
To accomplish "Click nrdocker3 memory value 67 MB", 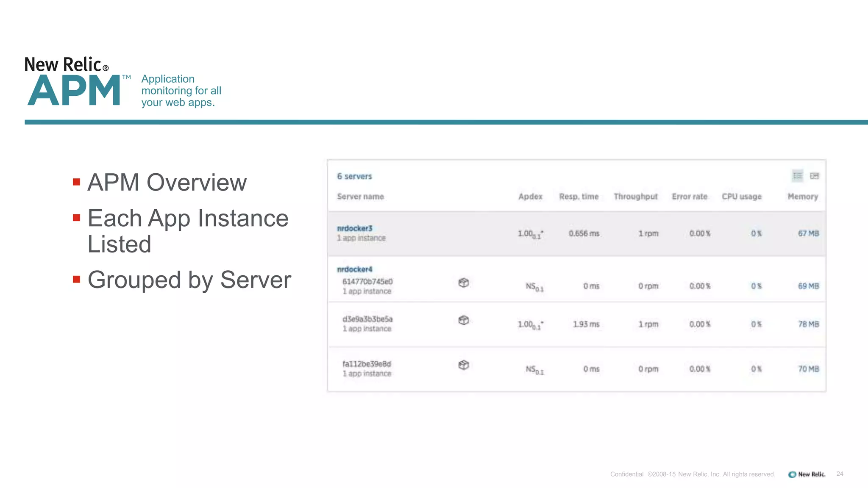I will pos(808,233).
